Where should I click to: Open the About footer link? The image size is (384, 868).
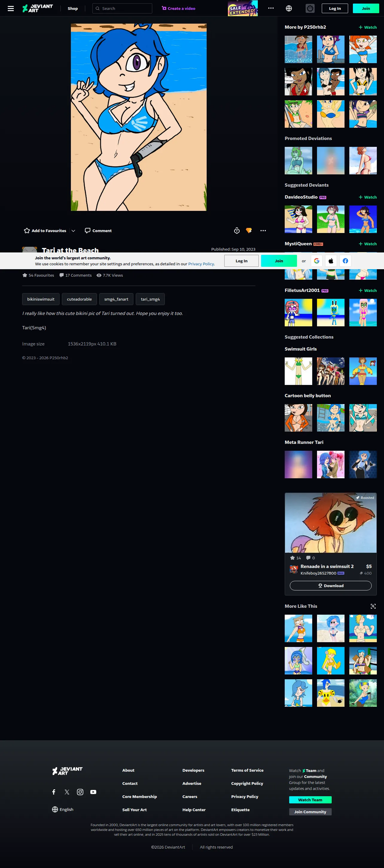[x=128, y=770]
